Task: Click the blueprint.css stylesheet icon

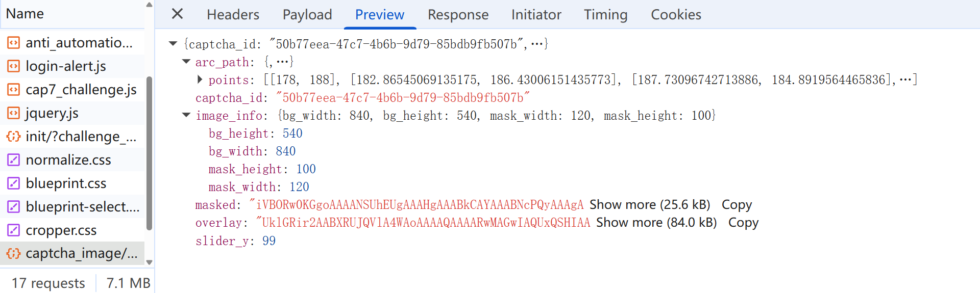Action: (x=13, y=183)
